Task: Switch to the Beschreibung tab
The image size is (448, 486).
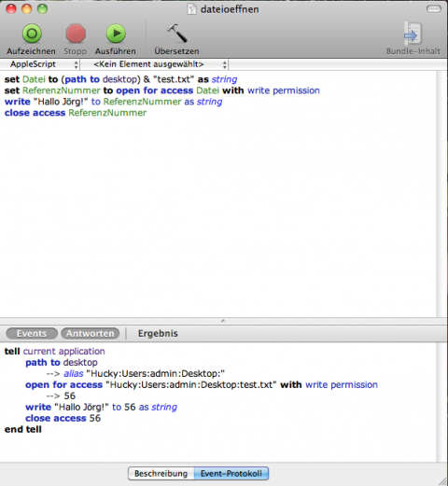Action: pos(161,473)
